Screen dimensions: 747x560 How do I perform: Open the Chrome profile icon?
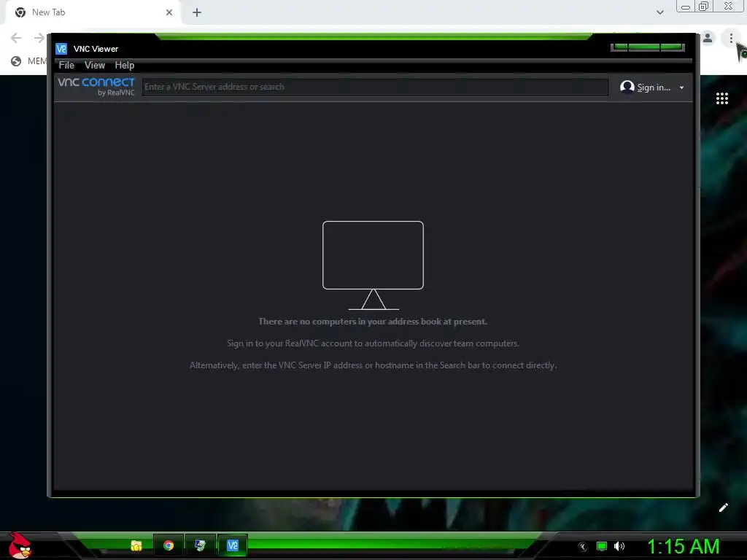tap(708, 38)
